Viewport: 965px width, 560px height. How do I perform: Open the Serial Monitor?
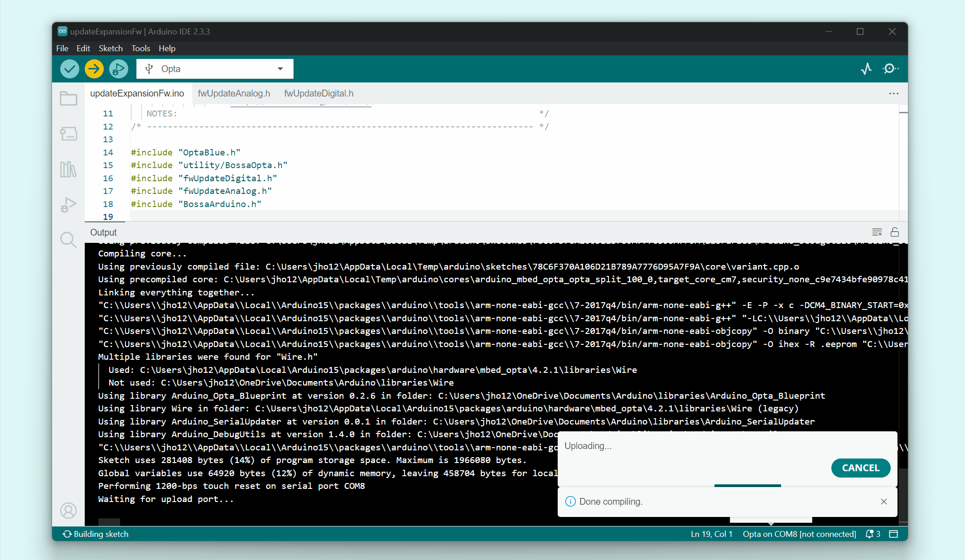(x=890, y=69)
